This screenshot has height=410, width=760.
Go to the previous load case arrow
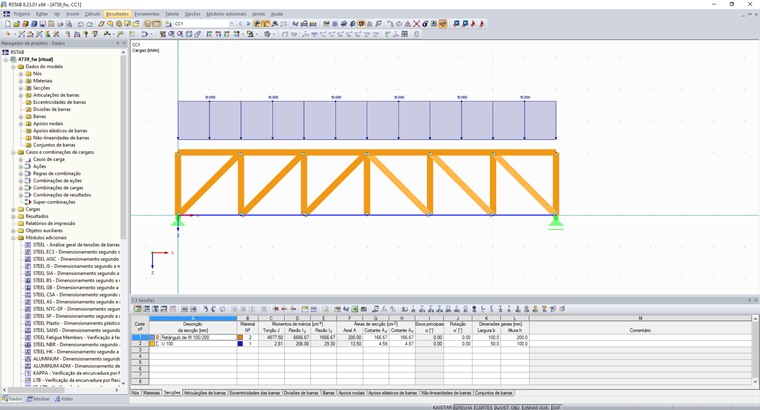pos(240,24)
